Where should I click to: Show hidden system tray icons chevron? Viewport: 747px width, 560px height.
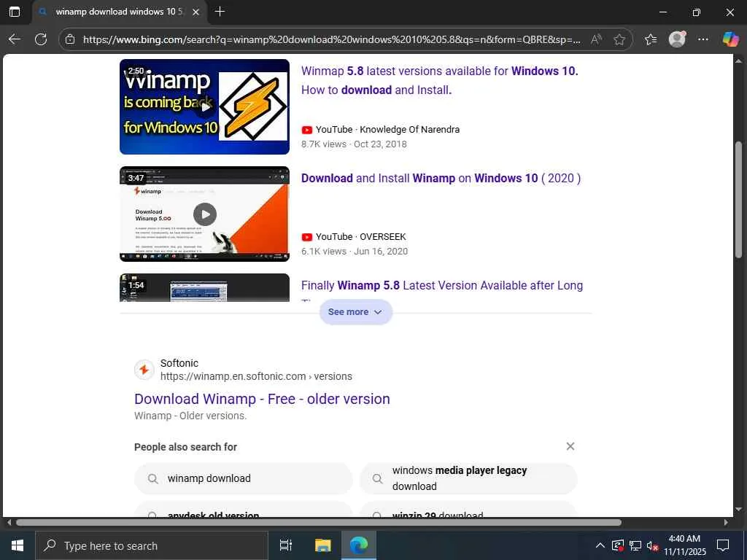(x=600, y=545)
